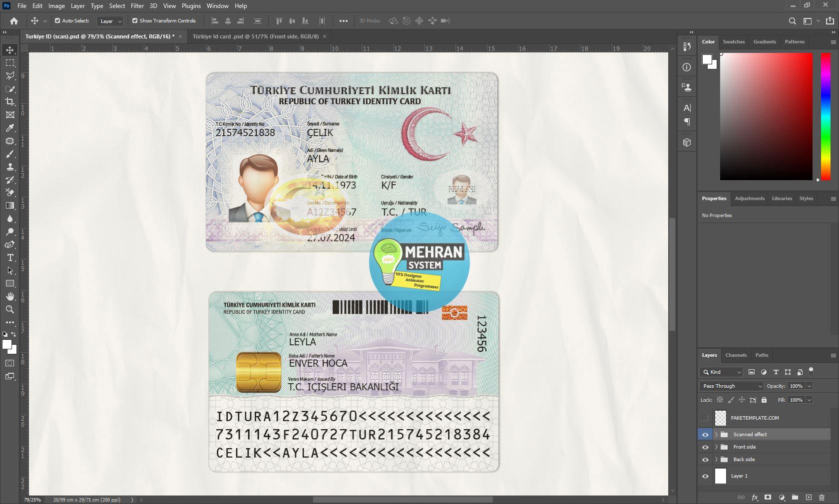Screen dimensions: 839x504
Task: Hide the Front side layer group
Action: (705, 447)
